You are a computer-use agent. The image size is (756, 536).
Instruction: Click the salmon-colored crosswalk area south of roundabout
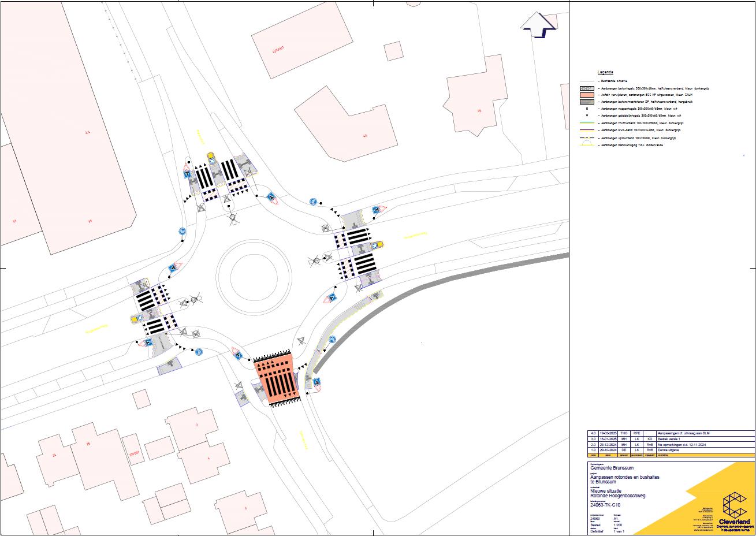276,378
